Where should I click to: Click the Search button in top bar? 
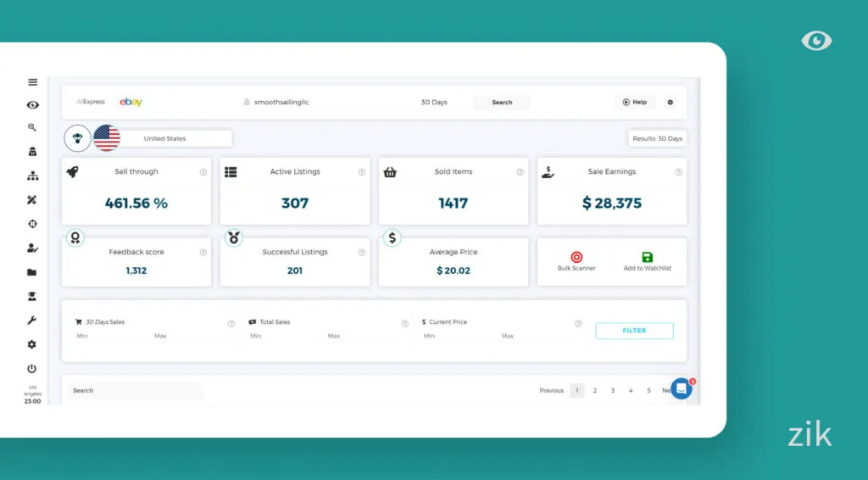pyautogui.click(x=502, y=103)
